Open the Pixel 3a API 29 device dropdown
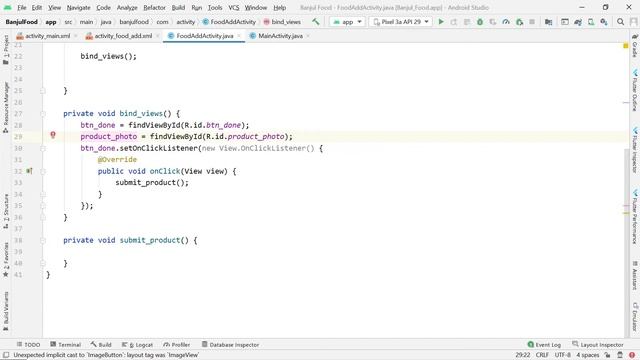640x360 pixels. (x=401, y=22)
